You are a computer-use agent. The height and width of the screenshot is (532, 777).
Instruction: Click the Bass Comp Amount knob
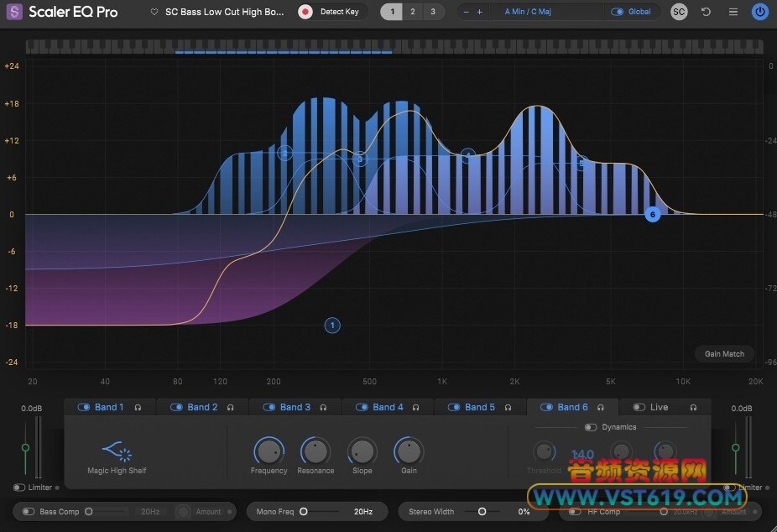click(184, 512)
